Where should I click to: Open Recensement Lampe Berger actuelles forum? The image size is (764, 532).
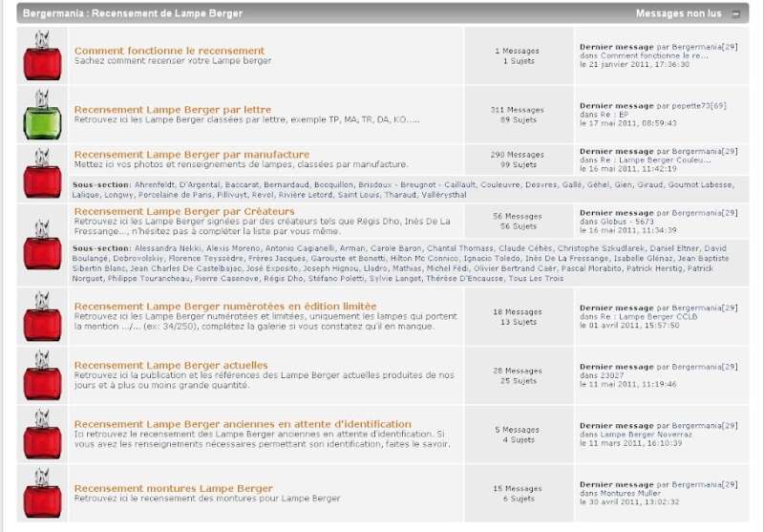[170, 365]
